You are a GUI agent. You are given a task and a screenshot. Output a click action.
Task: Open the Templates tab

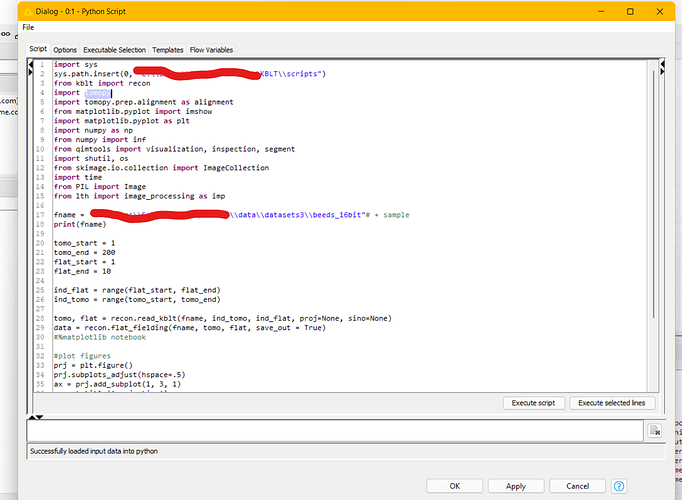pos(167,50)
